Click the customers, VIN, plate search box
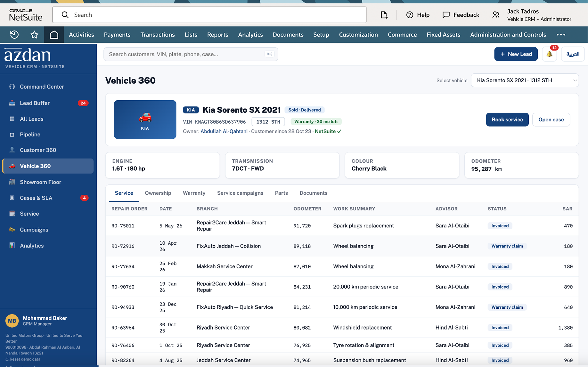The height and width of the screenshot is (367, 588). click(x=191, y=54)
